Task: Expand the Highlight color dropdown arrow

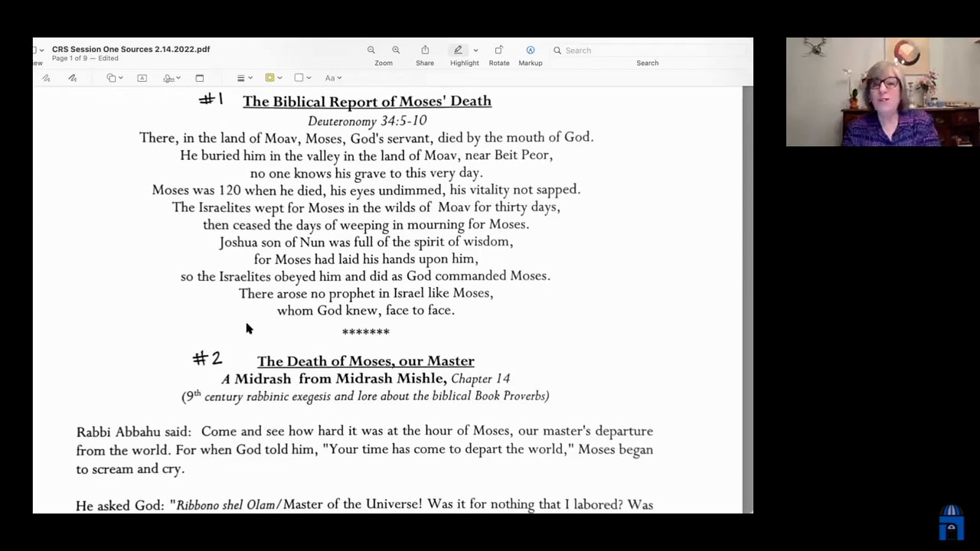Action: pyautogui.click(x=475, y=51)
